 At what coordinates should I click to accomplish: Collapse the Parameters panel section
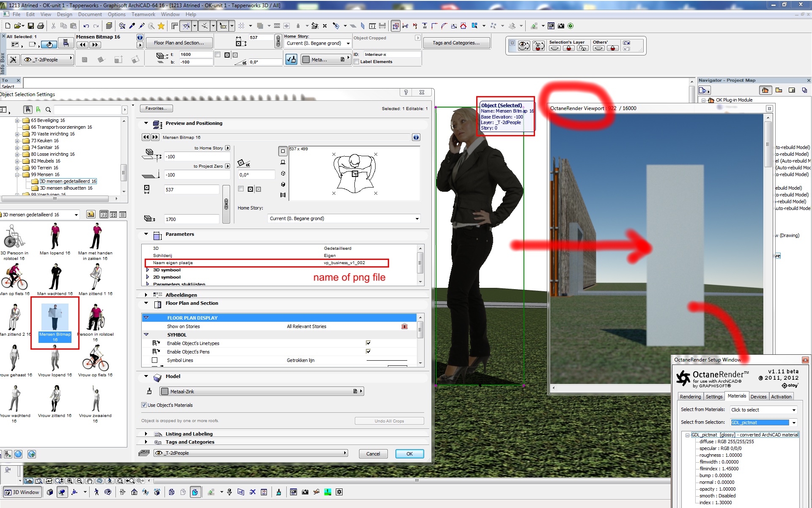pyautogui.click(x=146, y=234)
